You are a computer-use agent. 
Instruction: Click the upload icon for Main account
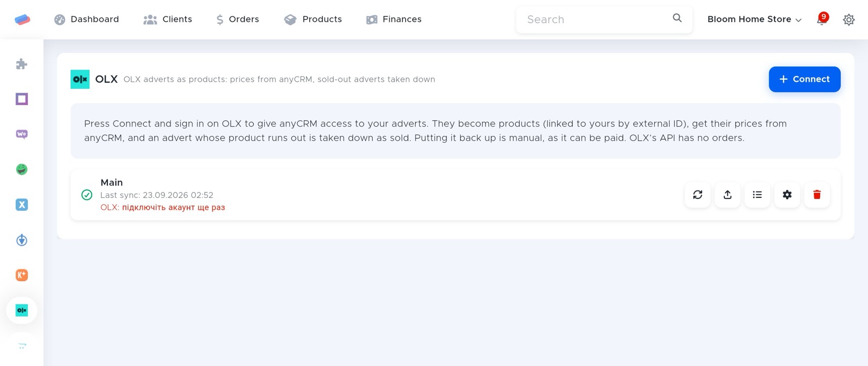pyautogui.click(x=727, y=195)
